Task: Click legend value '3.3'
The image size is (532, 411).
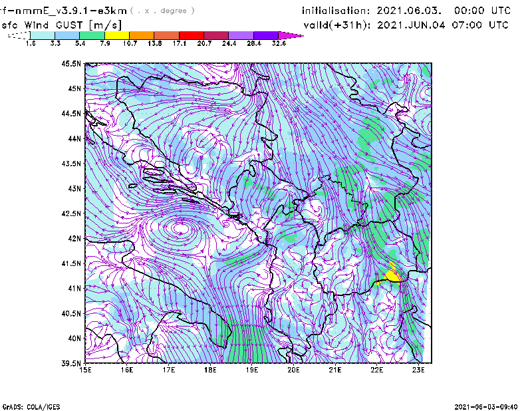Action: [55, 43]
